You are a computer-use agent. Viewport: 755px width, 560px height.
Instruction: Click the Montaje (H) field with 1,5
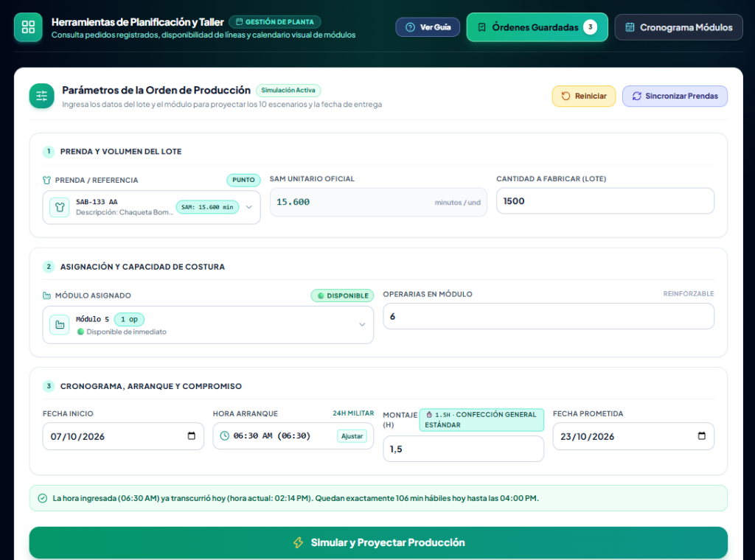point(463,449)
